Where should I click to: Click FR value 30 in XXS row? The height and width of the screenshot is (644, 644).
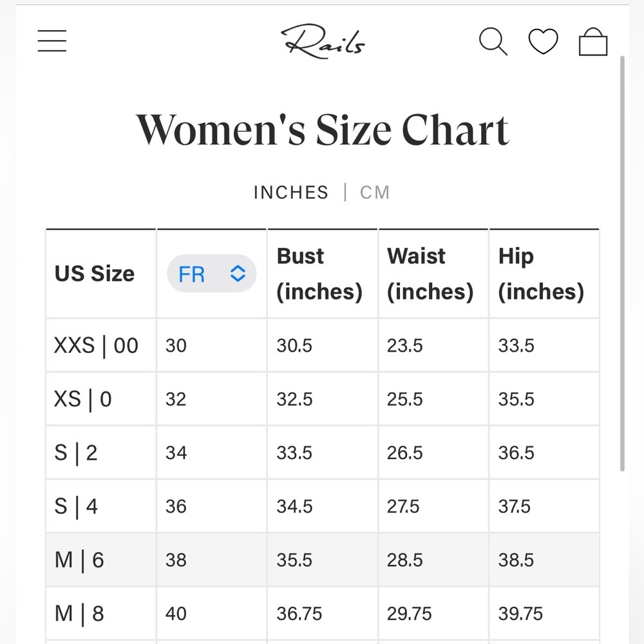tap(176, 346)
